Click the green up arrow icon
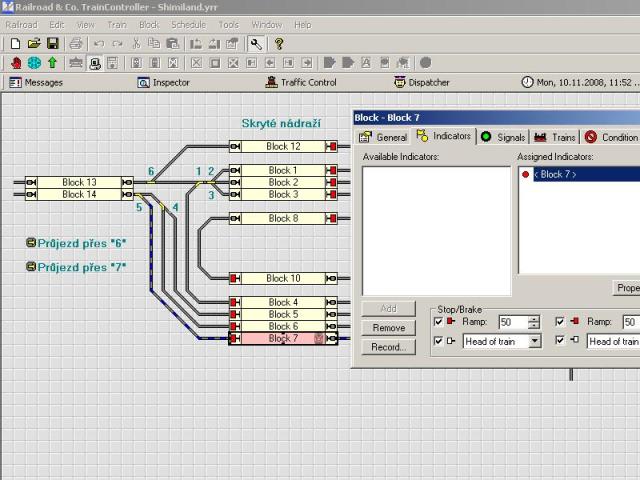This screenshot has width=640, height=480. click(x=52, y=63)
